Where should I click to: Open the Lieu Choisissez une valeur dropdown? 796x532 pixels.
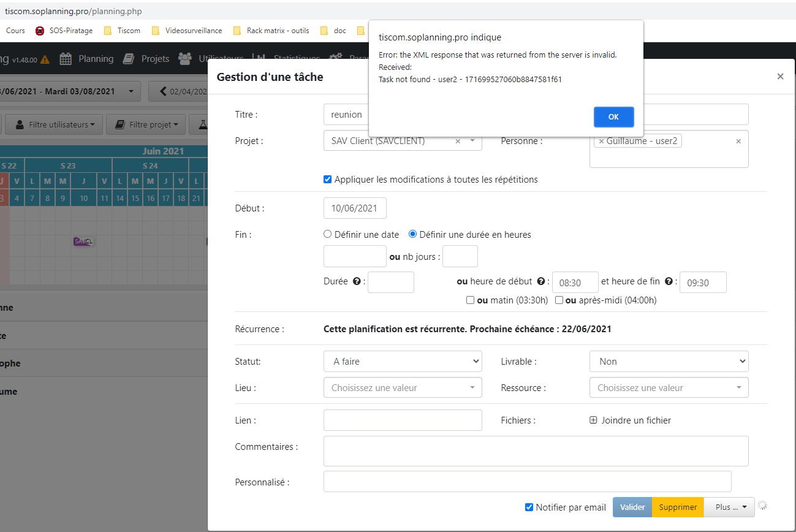(403, 388)
